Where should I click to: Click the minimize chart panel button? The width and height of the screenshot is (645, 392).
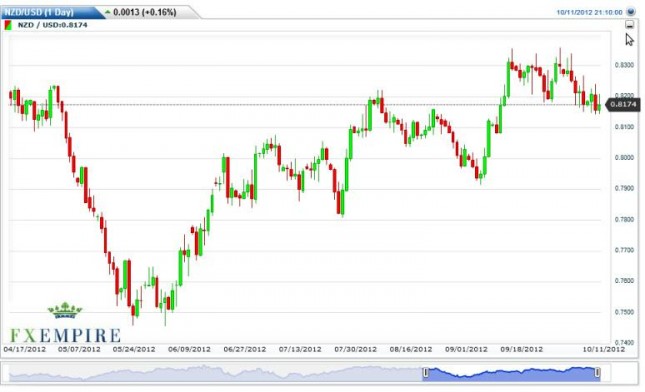(629, 25)
